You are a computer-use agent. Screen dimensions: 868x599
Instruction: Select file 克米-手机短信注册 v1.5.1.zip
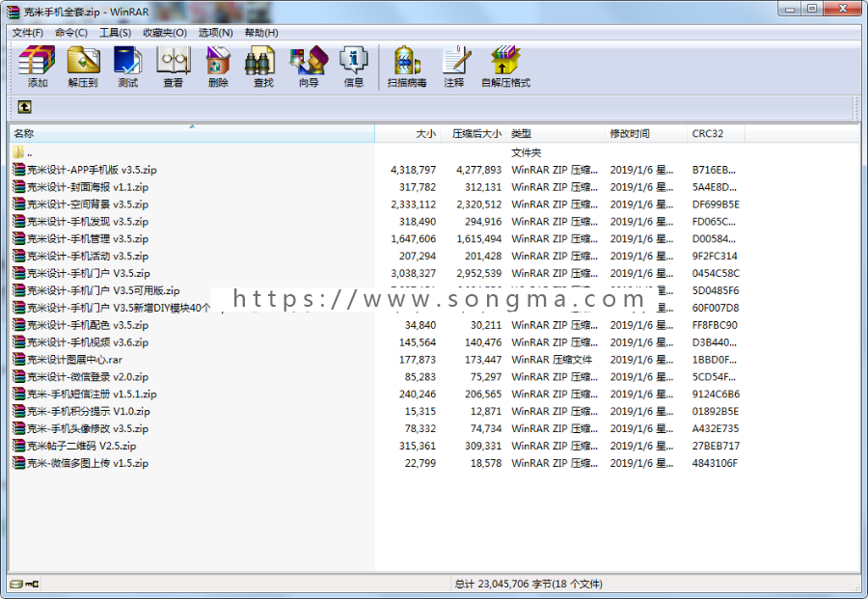92,395
